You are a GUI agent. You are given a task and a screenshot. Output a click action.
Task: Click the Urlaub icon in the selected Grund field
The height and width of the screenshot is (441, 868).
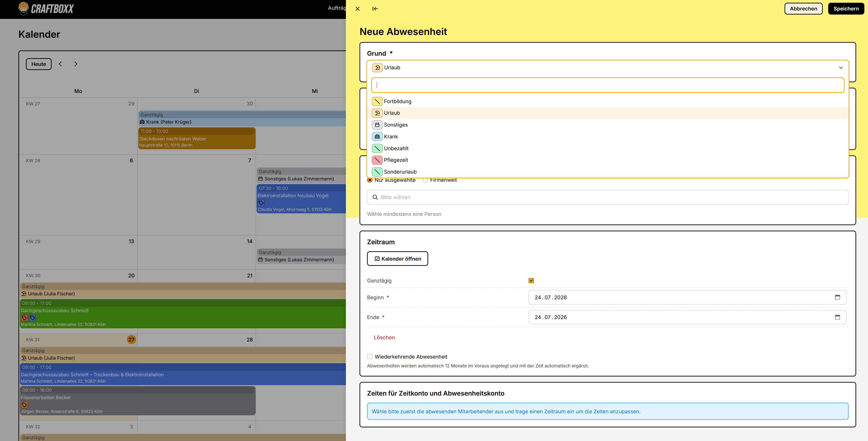click(377, 68)
